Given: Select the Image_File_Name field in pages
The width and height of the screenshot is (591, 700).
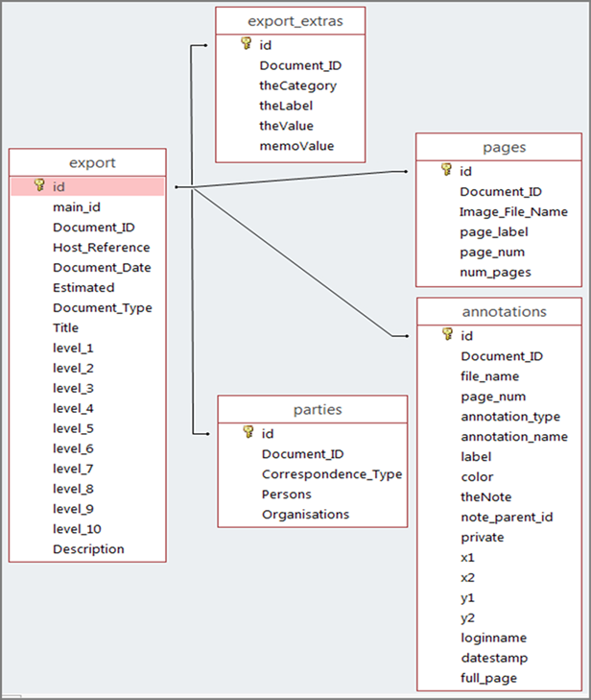Looking at the screenshot, I should (x=513, y=211).
